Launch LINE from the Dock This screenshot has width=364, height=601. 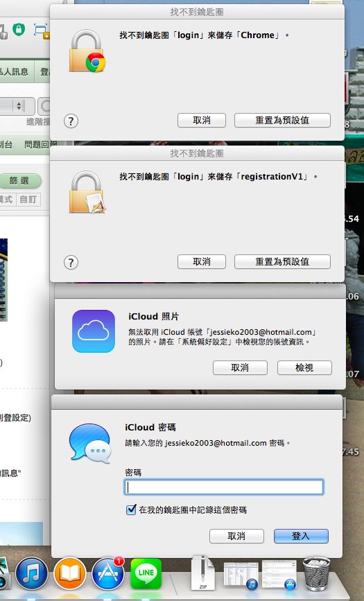click(x=146, y=574)
